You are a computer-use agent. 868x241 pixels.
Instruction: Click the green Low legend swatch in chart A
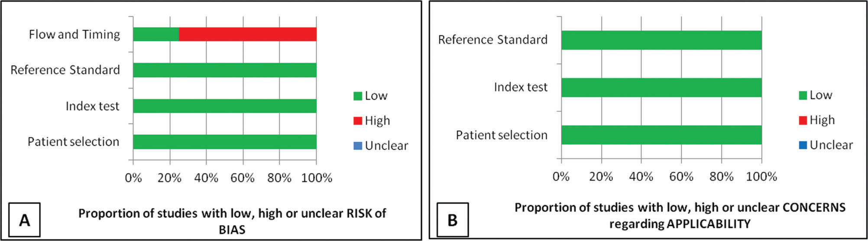[x=357, y=96]
